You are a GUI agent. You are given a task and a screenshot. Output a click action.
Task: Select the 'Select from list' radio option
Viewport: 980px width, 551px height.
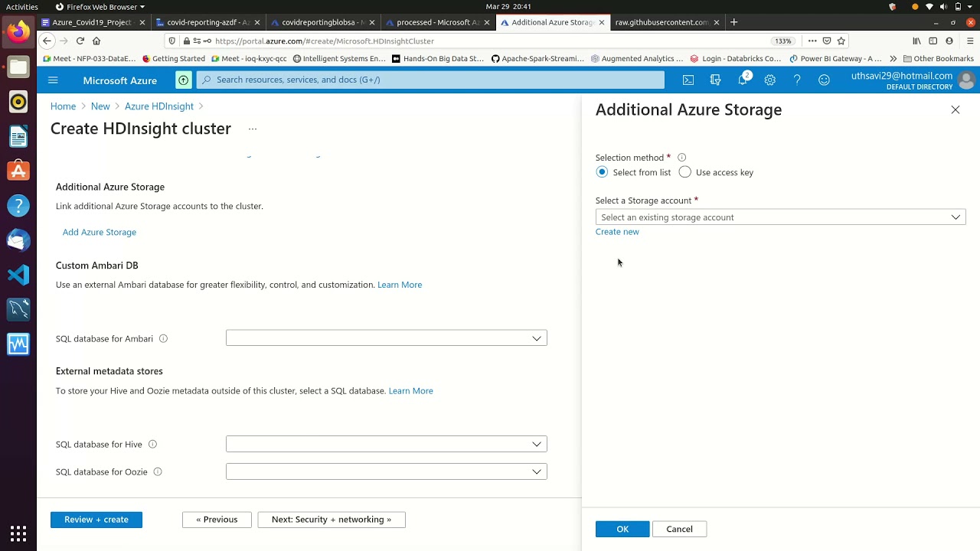[602, 172]
